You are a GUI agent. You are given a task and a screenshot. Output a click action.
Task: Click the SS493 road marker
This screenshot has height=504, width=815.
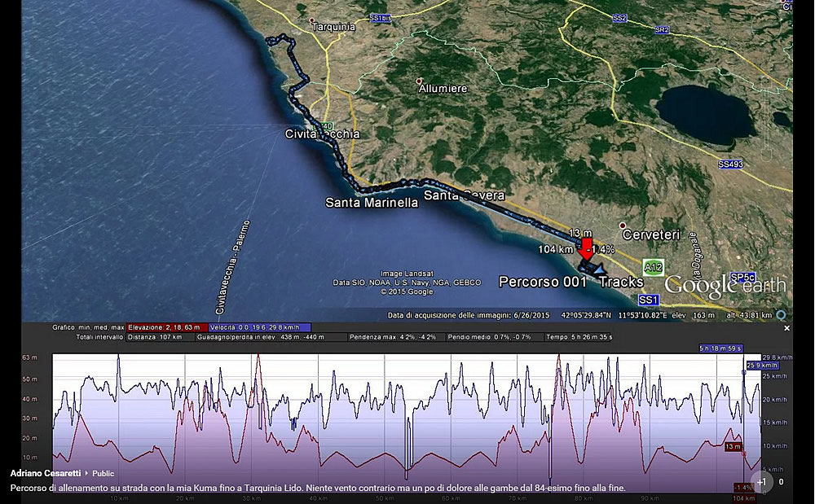(x=730, y=164)
